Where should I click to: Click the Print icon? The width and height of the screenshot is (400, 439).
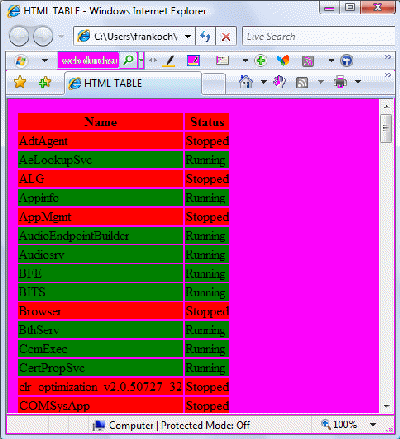click(340, 82)
